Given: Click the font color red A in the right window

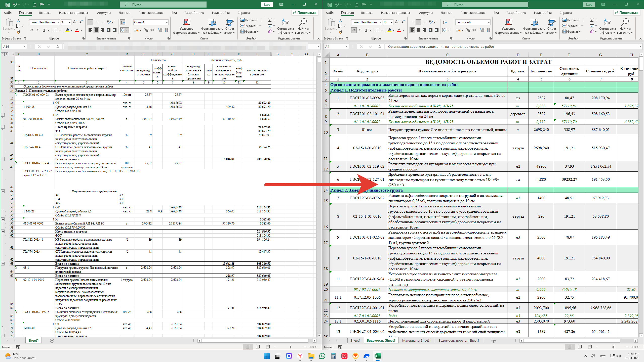Looking at the screenshot, I should pyautogui.click(x=399, y=30).
